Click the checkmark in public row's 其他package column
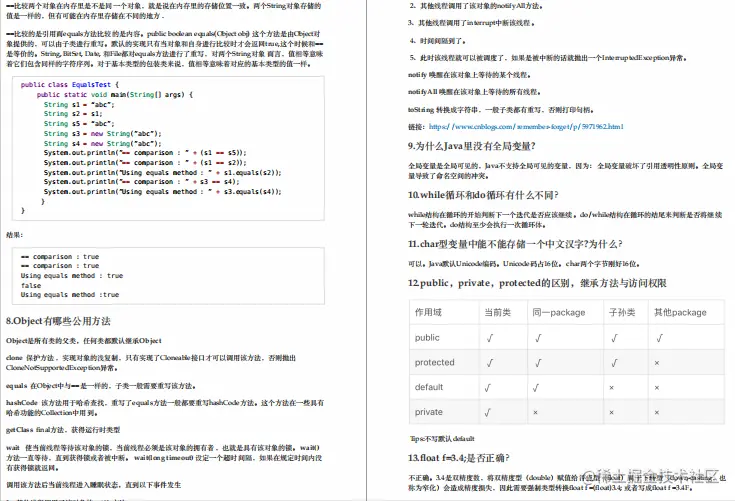 (x=660, y=338)
